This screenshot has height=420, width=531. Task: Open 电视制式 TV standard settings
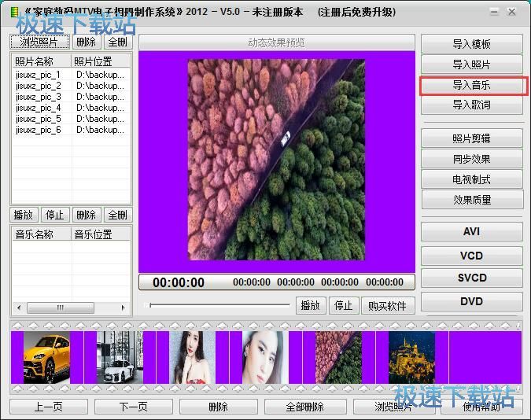(472, 179)
